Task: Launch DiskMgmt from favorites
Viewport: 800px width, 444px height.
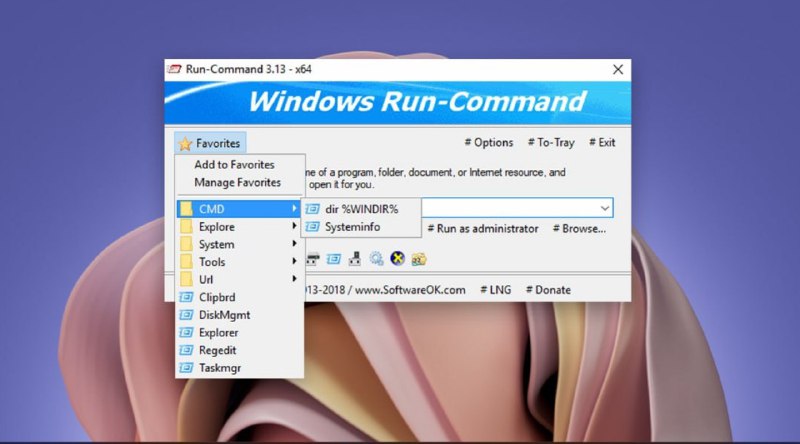Action: 238,315
